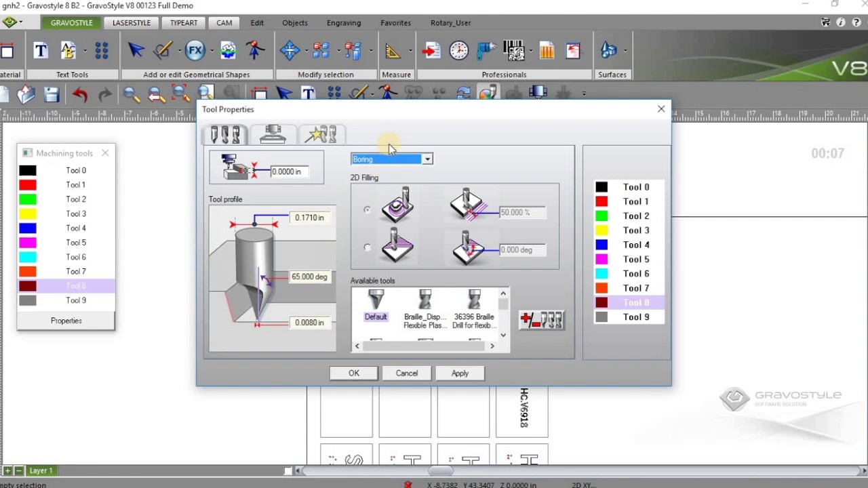The height and width of the screenshot is (488, 868).
Task: Click the drill machine icon in Professionals
Action: (486, 50)
